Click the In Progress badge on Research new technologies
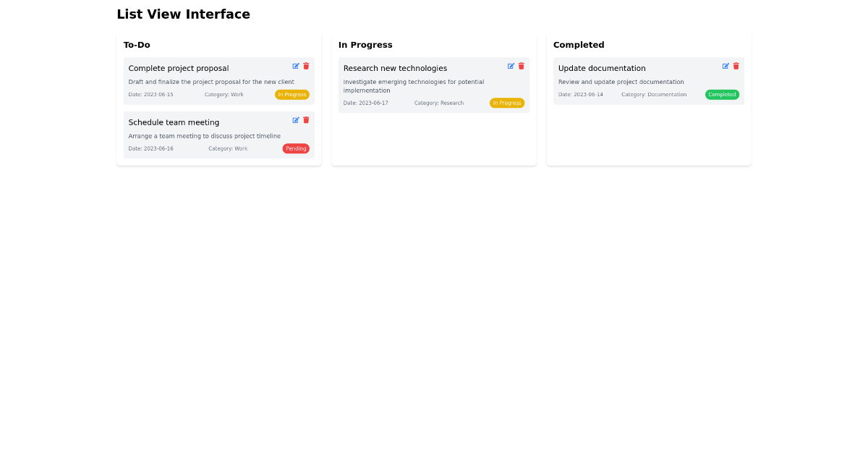This screenshot has width=868, height=456. click(x=507, y=103)
